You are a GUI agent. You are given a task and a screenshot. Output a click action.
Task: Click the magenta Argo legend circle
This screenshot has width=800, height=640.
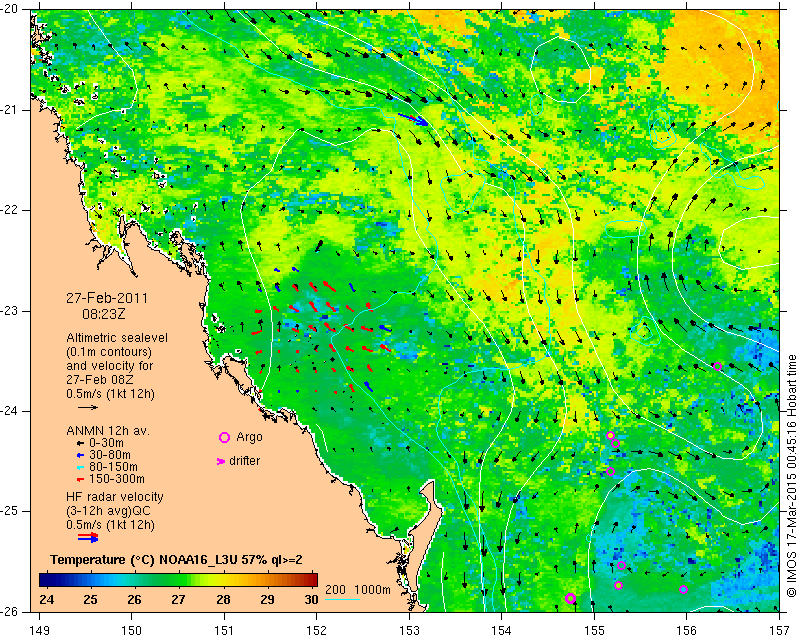point(224,437)
